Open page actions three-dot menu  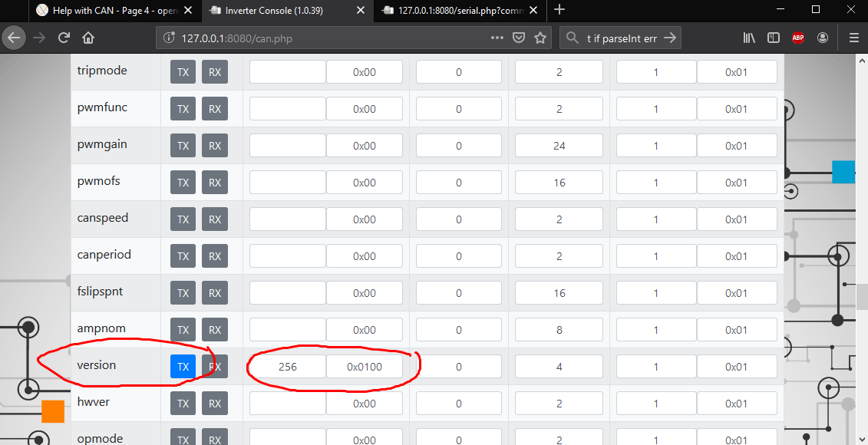coord(497,38)
